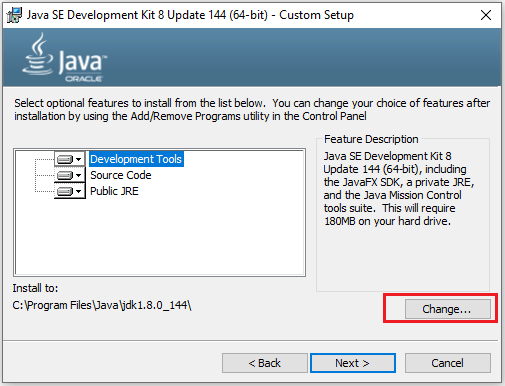Select the Source Code feature label

click(x=121, y=175)
